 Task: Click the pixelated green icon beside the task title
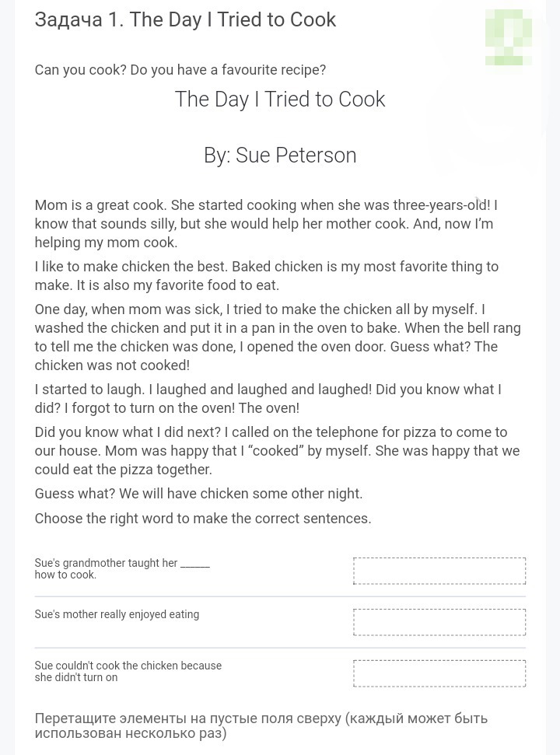tap(509, 37)
